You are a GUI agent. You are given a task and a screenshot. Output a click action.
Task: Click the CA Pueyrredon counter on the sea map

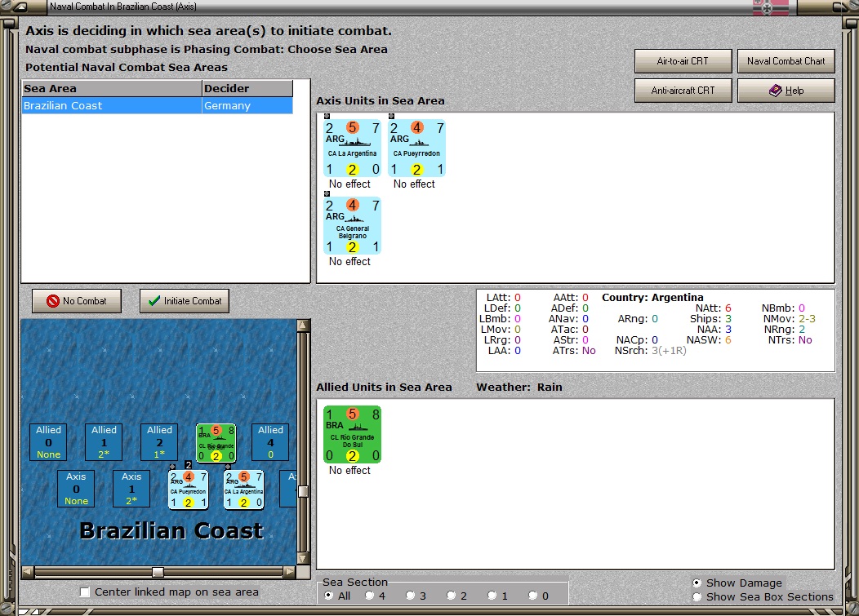(x=189, y=490)
